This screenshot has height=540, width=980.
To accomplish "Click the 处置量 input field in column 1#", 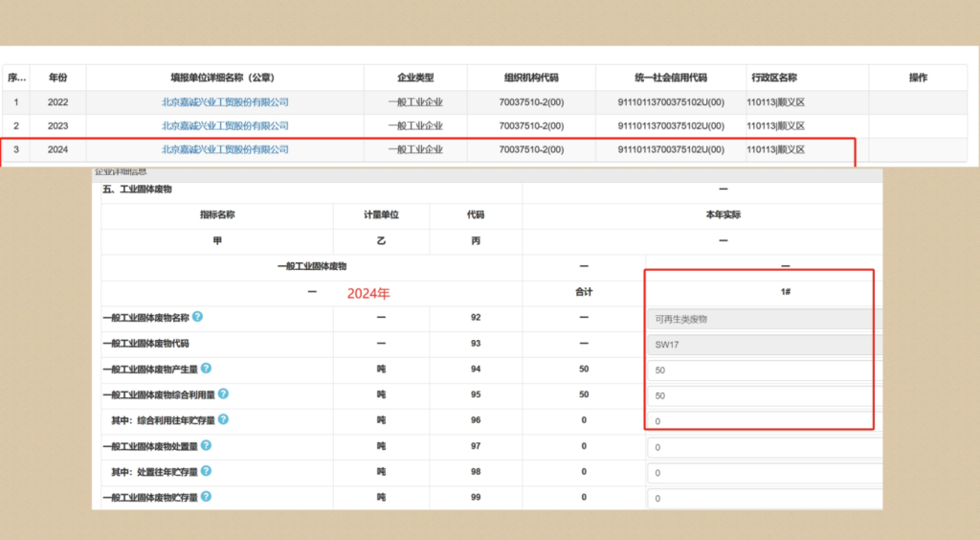I will click(x=763, y=447).
